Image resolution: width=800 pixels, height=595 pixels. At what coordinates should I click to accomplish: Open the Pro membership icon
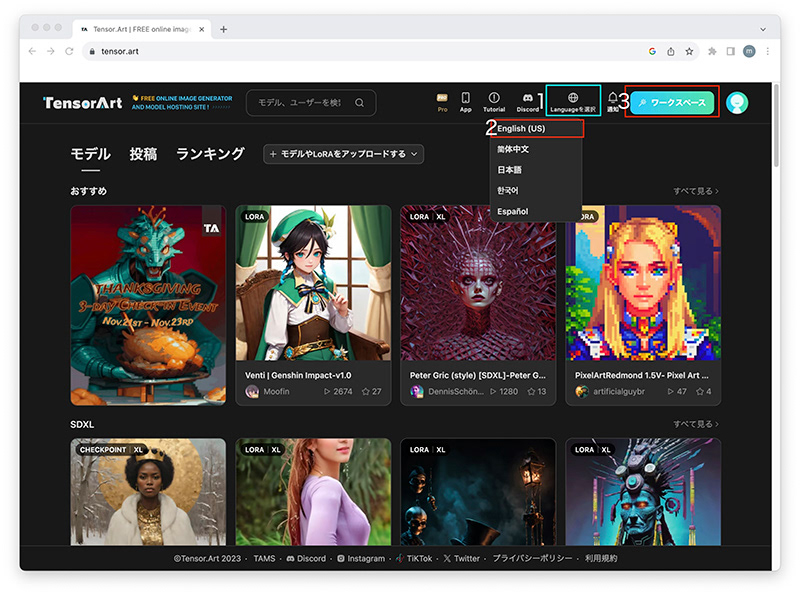[x=442, y=102]
